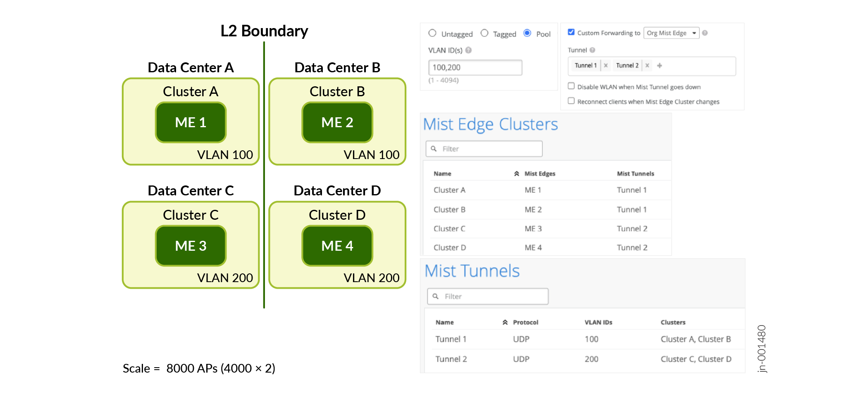Click the Mist Edge Clusters Filter search box
This screenshot has height=399, width=868.
click(x=484, y=149)
